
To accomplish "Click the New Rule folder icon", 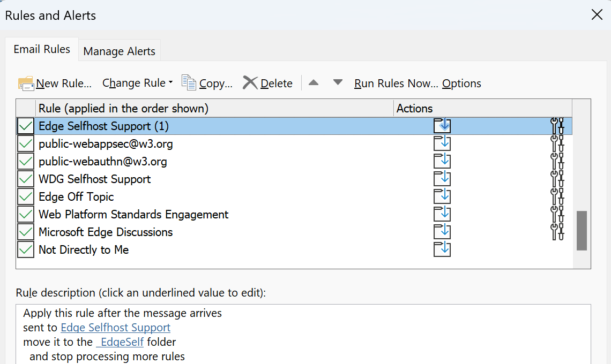I will click(x=26, y=84).
